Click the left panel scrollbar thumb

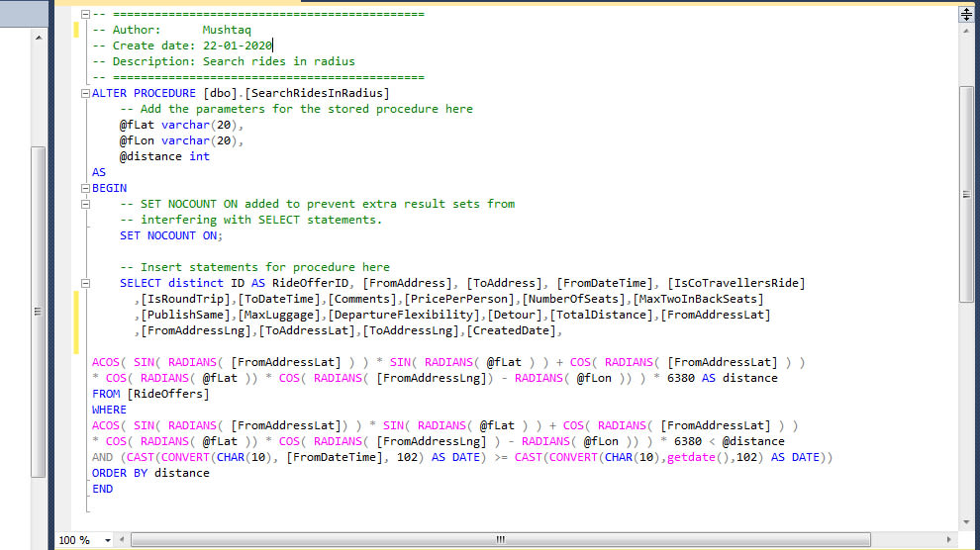click(39, 312)
